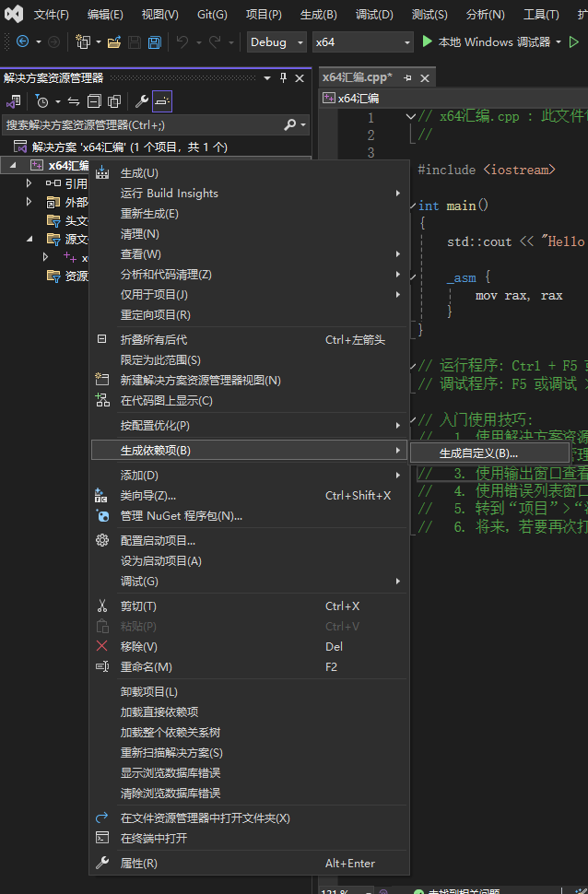This screenshot has height=894, width=588.
Task: Select 重新生成(E) context menu item
Action: pyautogui.click(x=249, y=214)
